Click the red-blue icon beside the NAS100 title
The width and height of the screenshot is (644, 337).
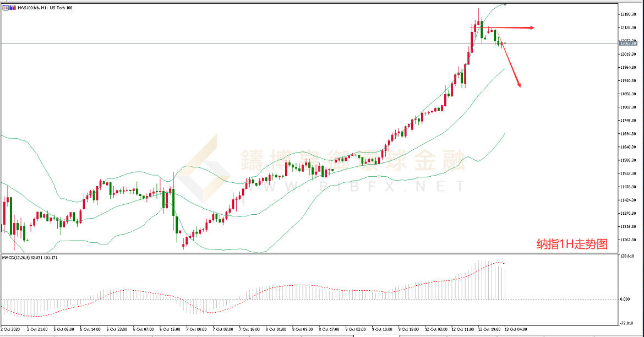point(13,8)
